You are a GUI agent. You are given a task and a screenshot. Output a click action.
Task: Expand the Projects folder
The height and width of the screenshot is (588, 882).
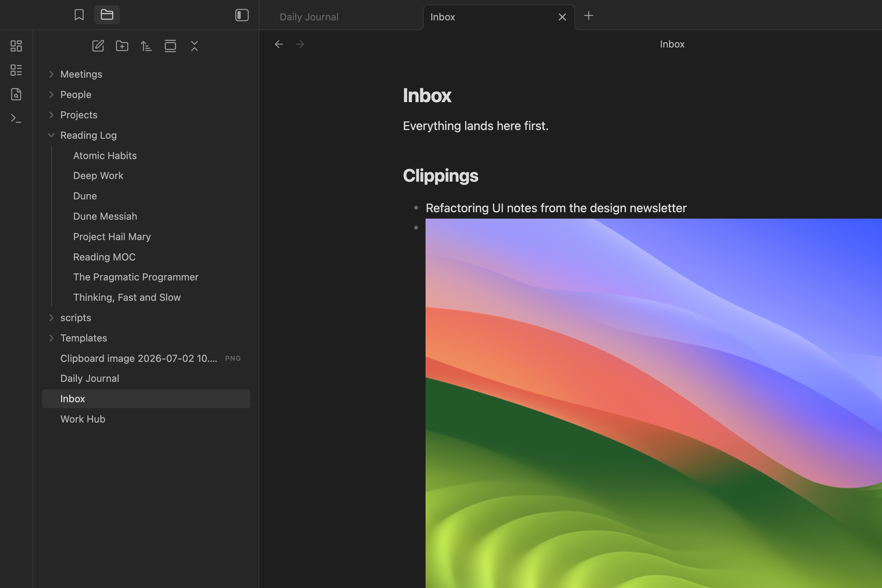point(146,115)
